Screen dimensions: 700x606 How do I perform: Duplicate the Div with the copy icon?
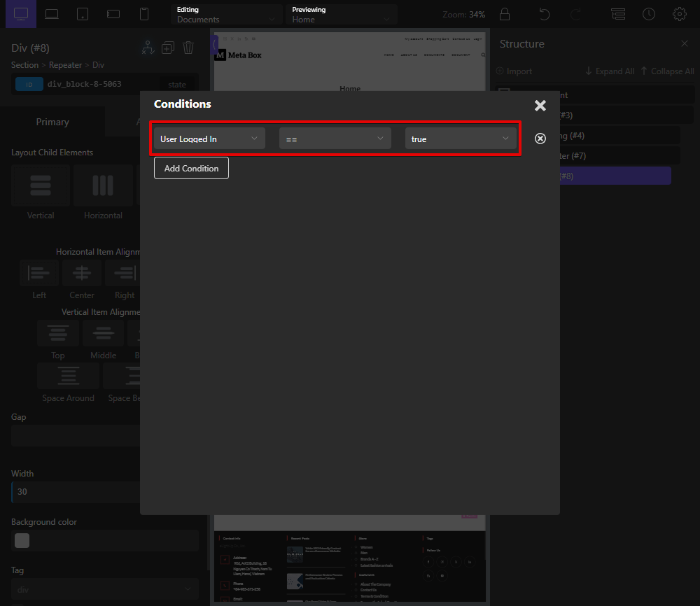(168, 48)
